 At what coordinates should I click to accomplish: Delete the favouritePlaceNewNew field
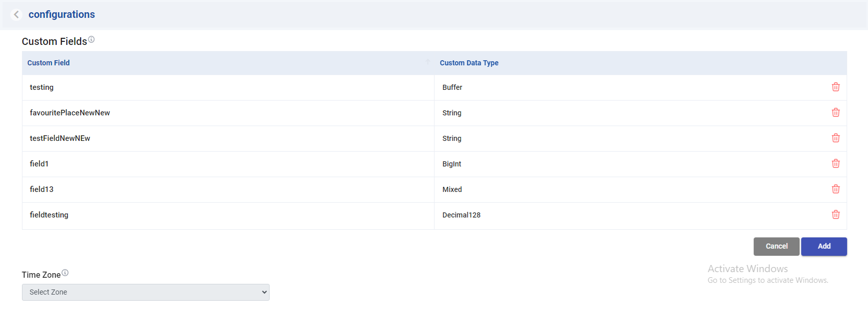(x=835, y=113)
